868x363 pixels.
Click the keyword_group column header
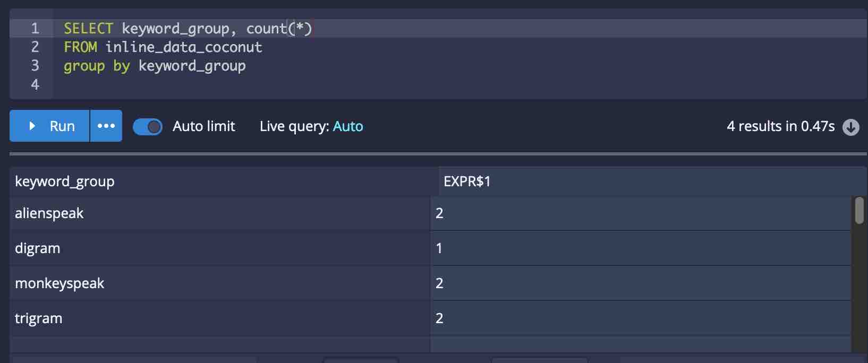65,181
